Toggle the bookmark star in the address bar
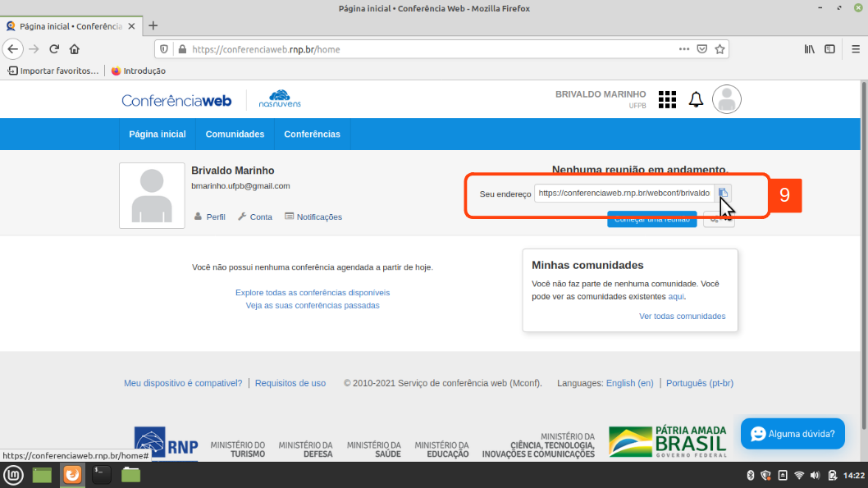 click(x=720, y=49)
